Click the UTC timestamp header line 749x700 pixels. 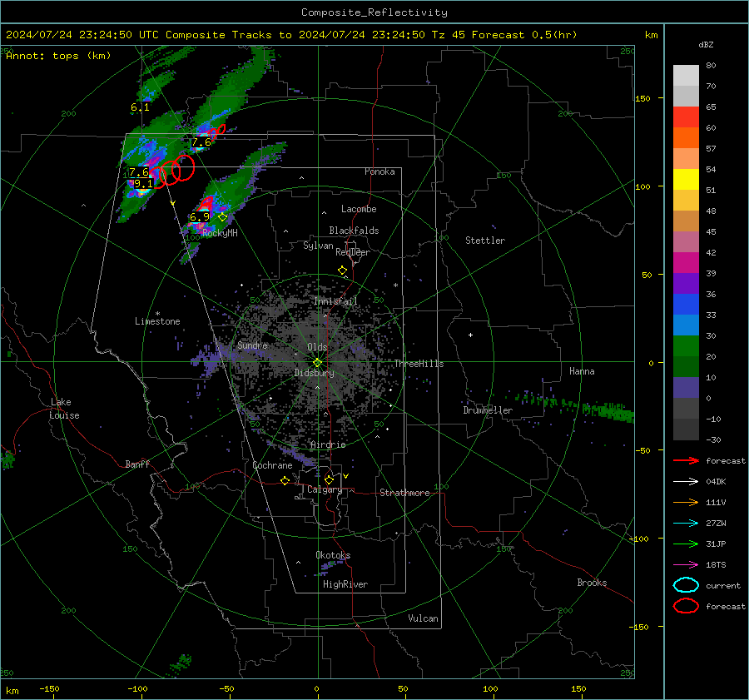pos(291,35)
